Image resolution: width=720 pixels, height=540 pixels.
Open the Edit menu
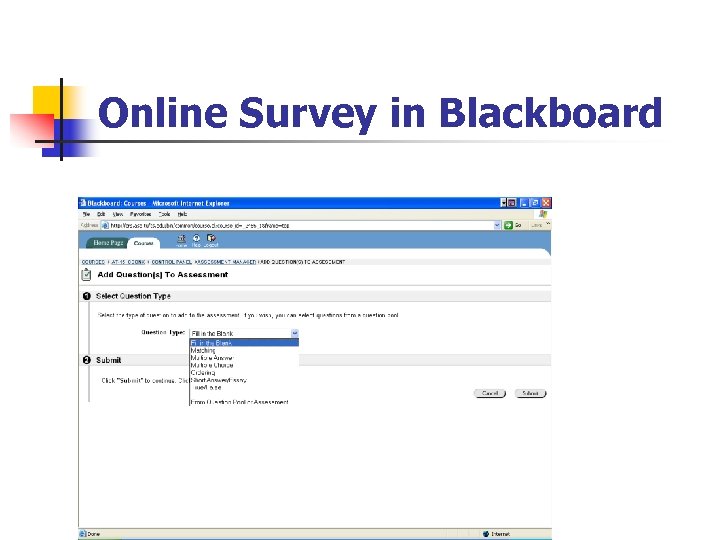(x=101, y=214)
